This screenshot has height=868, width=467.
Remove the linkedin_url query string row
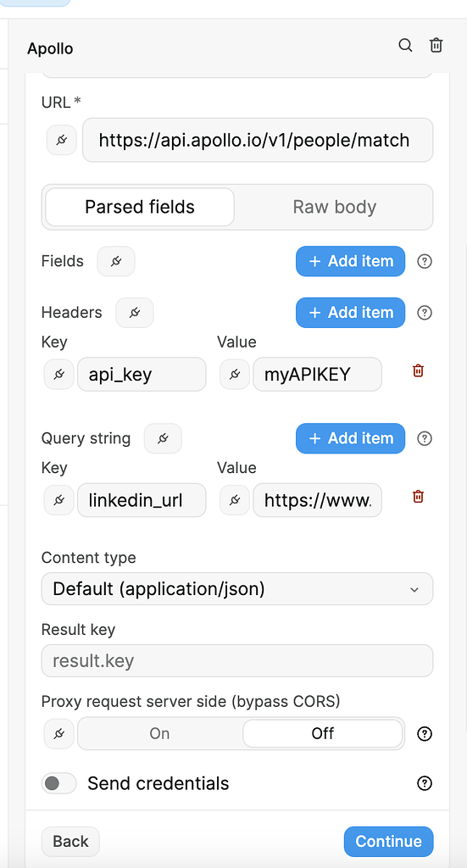point(419,497)
